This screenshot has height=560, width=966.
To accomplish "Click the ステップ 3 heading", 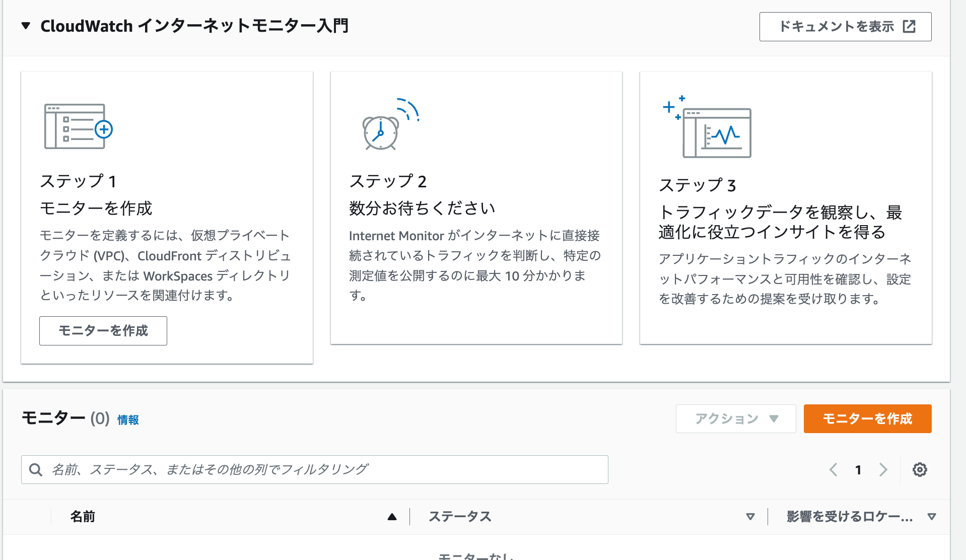I will click(698, 185).
